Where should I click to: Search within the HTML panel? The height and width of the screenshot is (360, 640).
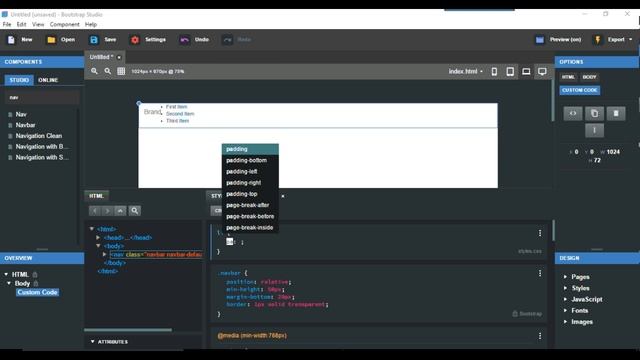coord(135,211)
